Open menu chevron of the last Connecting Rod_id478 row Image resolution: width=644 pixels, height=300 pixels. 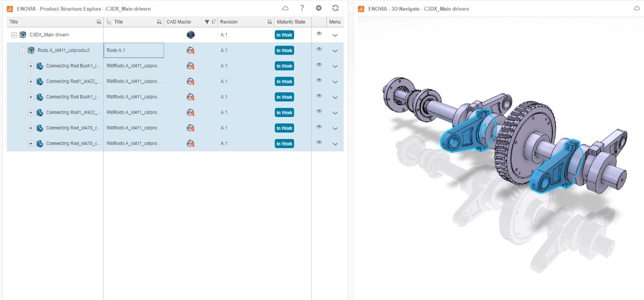(335, 144)
